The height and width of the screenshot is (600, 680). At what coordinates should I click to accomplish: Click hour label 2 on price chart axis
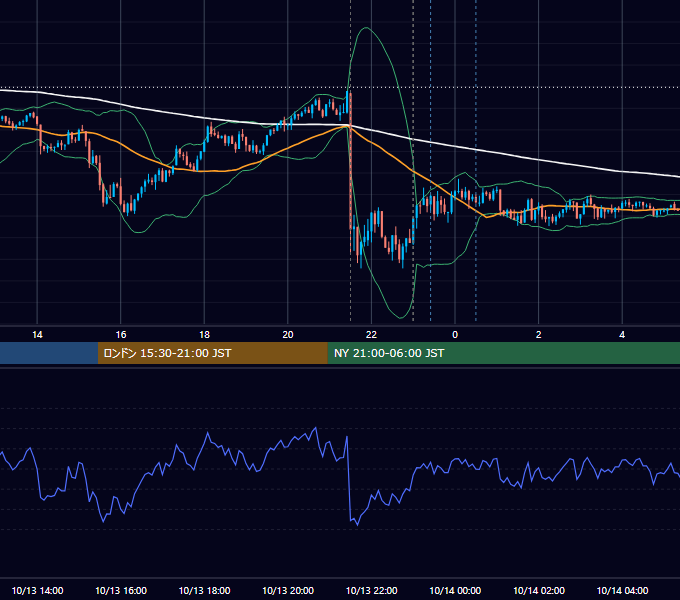coord(539,335)
